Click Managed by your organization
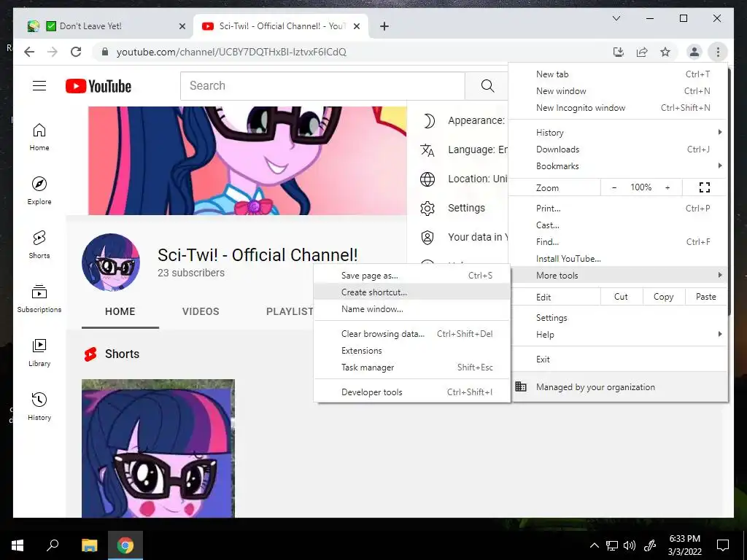 pos(618,387)
